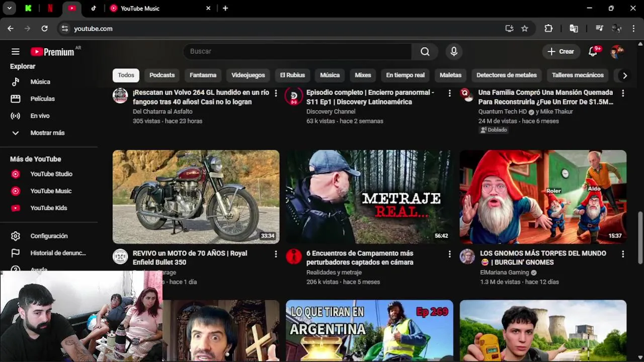644x362 pixels.
Task: Show more filter chips with right arrow
Action: [624, 75]
